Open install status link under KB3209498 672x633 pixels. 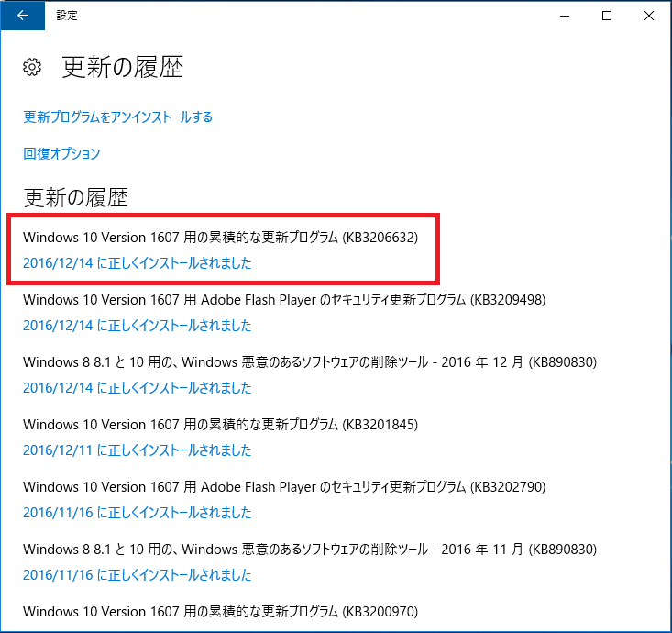[x=138, y=326]
